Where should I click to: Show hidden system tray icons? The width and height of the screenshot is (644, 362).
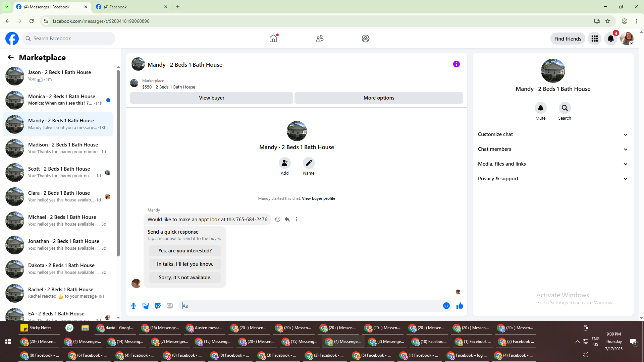[x=578, y=342]
